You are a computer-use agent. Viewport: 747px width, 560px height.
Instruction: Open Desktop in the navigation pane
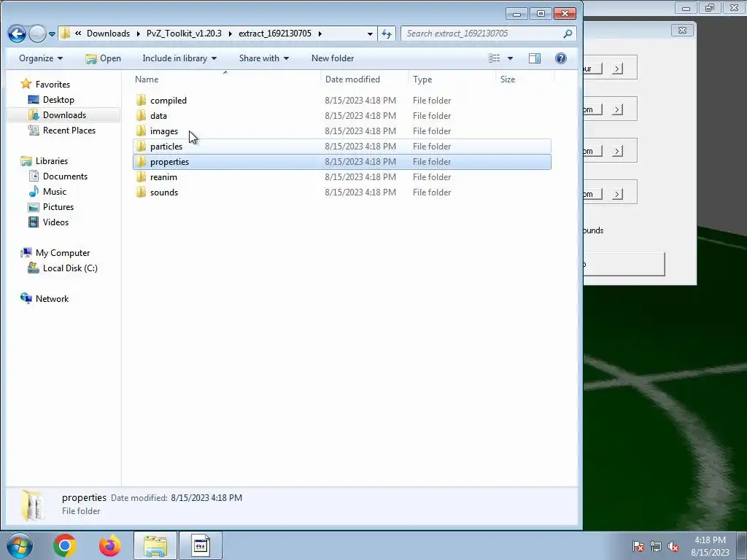pos(58,99)
